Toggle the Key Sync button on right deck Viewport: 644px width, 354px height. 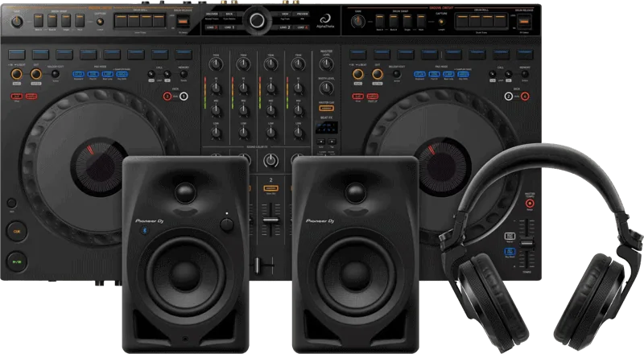tap(510, 251)
